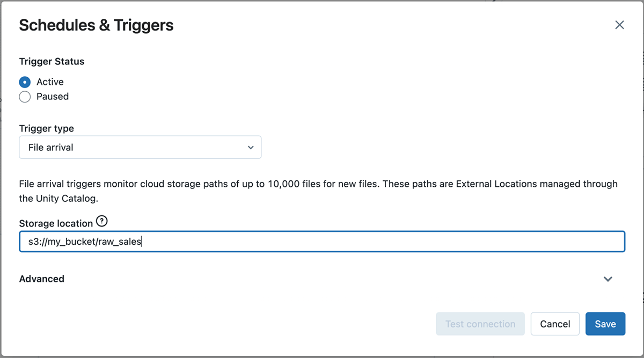Click the Paused option label text

tap(53, 97)
